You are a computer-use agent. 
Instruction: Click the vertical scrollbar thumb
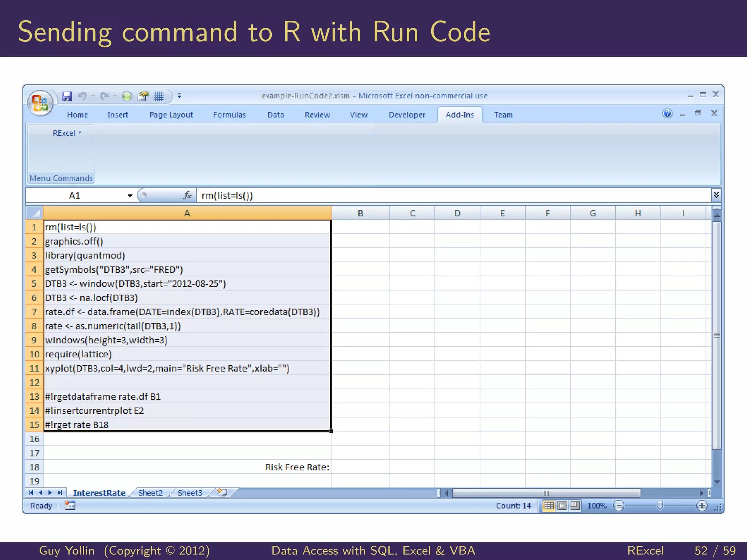coord(717,335)
